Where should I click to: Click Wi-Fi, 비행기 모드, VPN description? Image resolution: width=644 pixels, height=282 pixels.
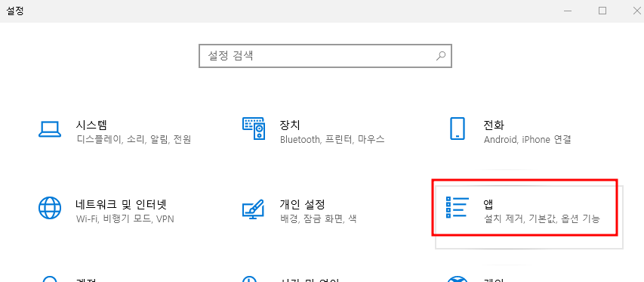point(125,218)
